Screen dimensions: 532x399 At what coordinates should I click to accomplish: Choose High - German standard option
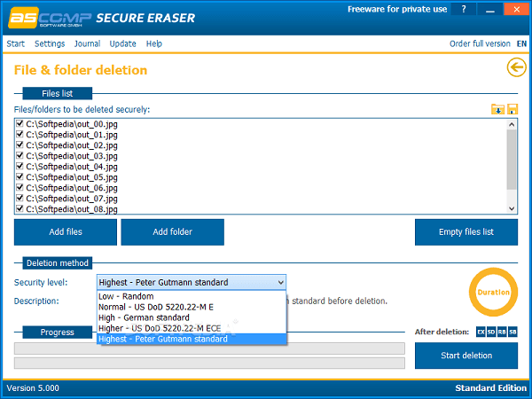192,317
